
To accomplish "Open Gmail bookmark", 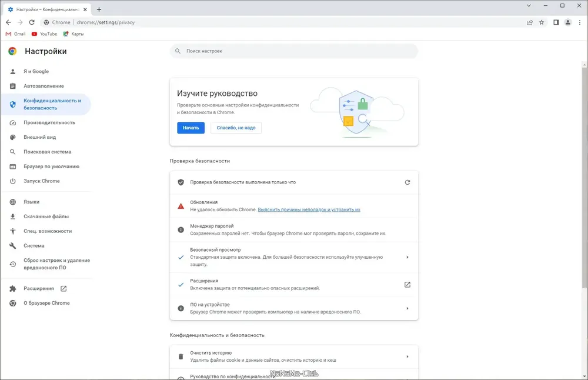I will 15,34.
